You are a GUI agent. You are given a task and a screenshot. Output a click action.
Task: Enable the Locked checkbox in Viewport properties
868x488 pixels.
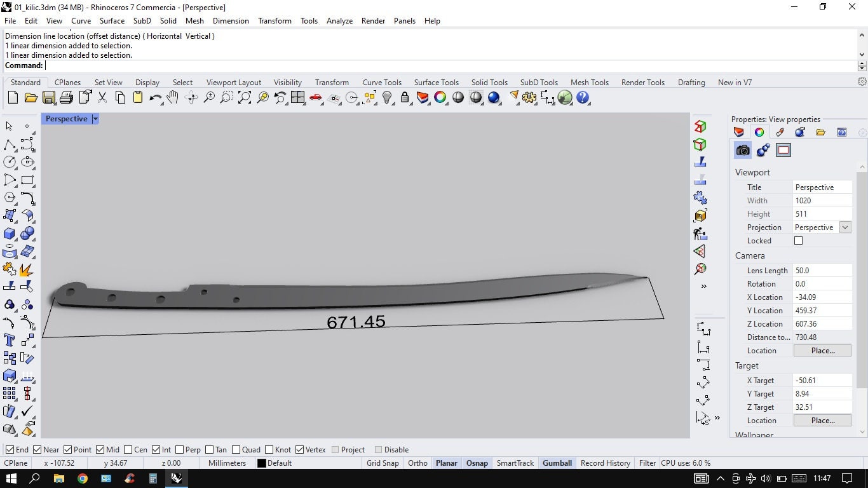(x=798, y=240)
